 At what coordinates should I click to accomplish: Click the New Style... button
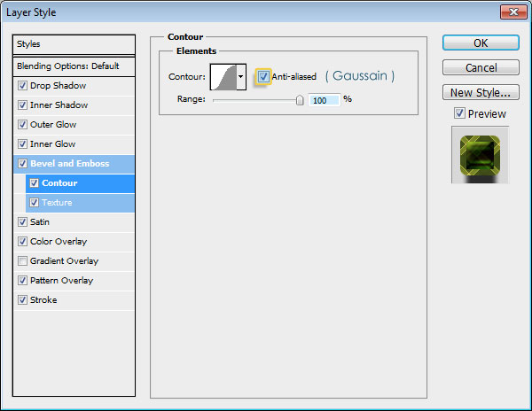click(x=480, y=92)
